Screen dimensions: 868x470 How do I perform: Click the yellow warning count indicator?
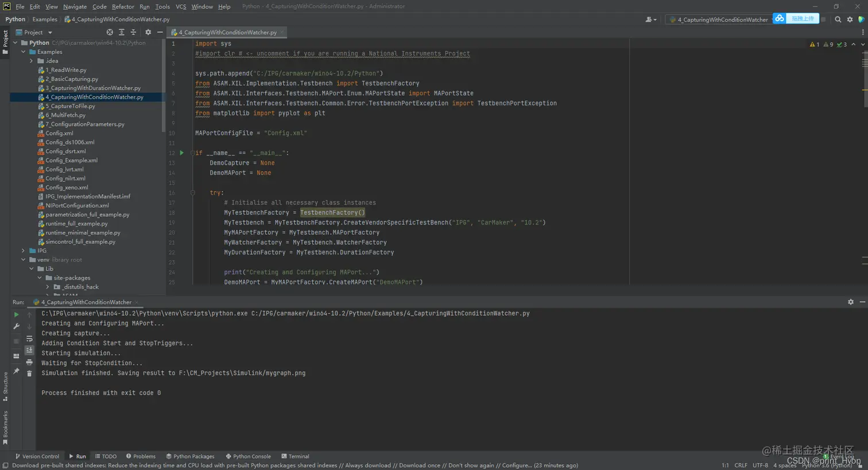click(x=814, y=44)
